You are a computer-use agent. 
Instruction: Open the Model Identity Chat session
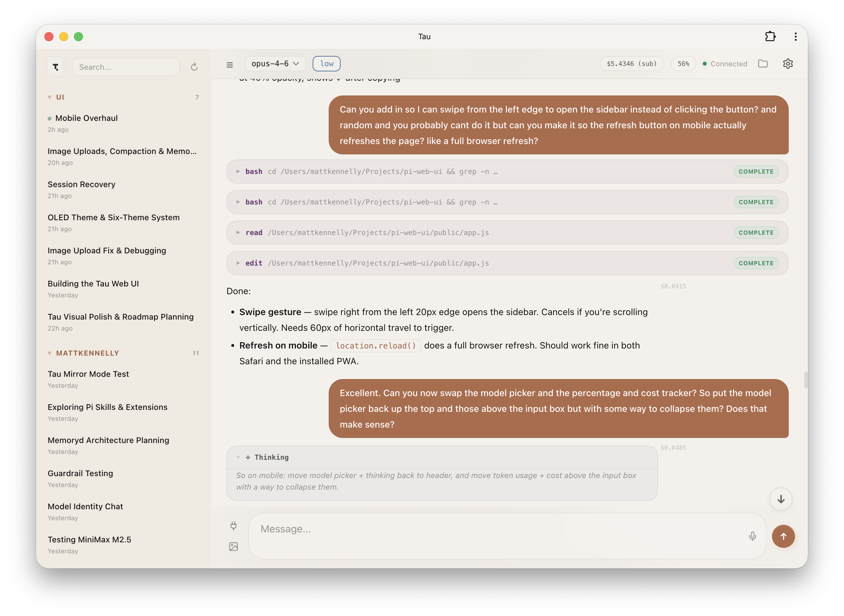pos(123,512)
